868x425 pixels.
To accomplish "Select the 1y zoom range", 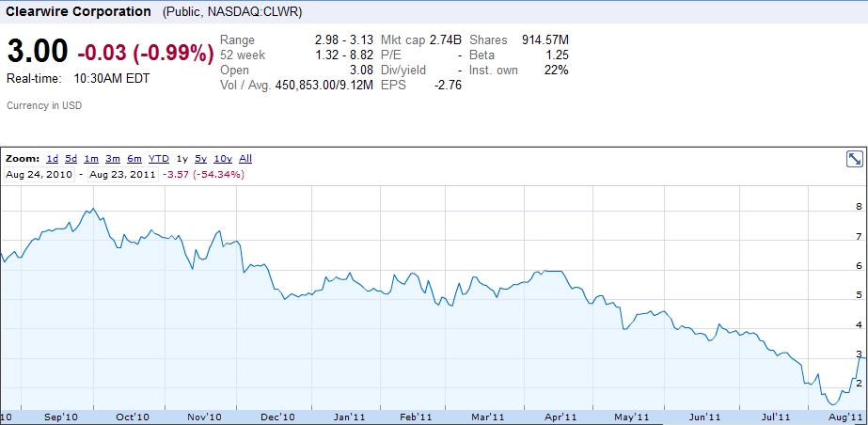I will point(182,159).
